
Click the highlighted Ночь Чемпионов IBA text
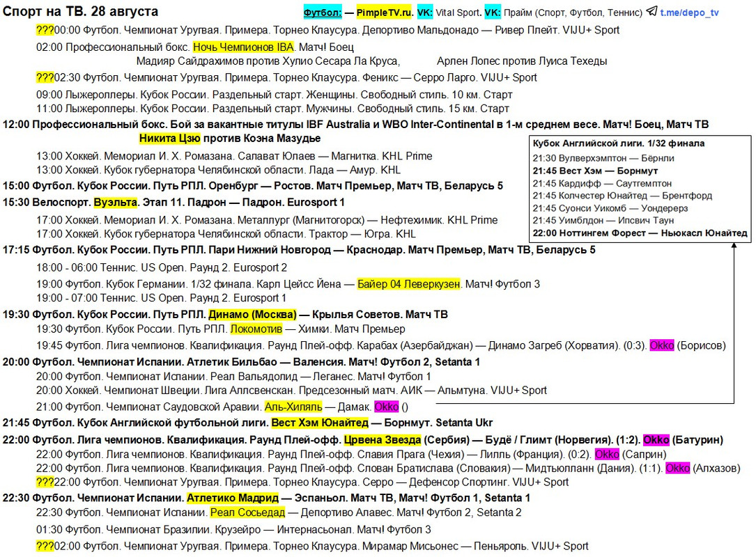(x=243, y=47)
